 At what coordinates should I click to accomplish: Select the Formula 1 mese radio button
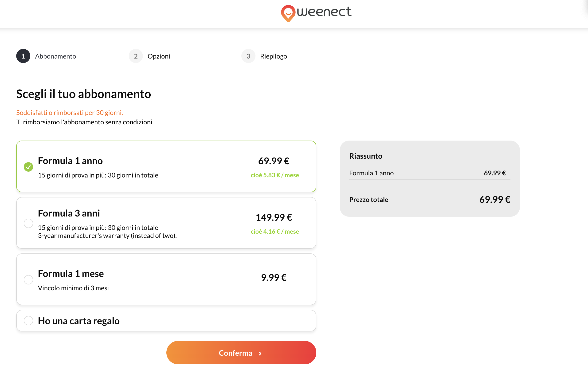28,280
